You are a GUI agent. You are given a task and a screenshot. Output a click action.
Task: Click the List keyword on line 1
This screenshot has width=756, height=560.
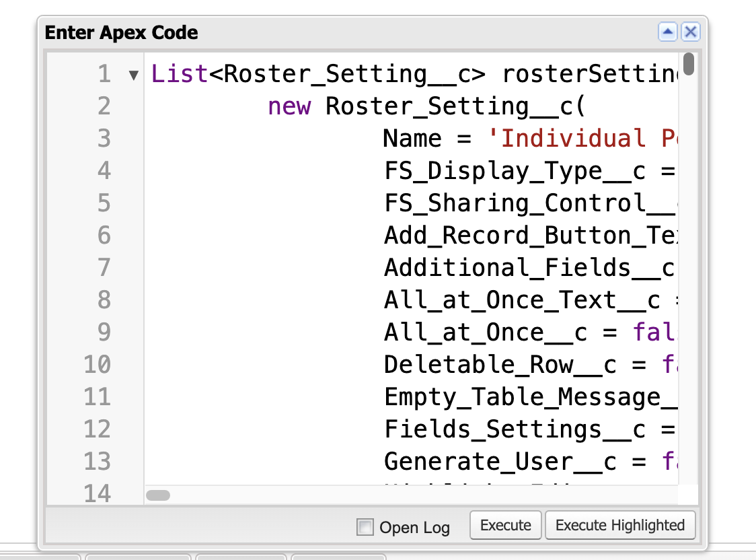[180, 74]
